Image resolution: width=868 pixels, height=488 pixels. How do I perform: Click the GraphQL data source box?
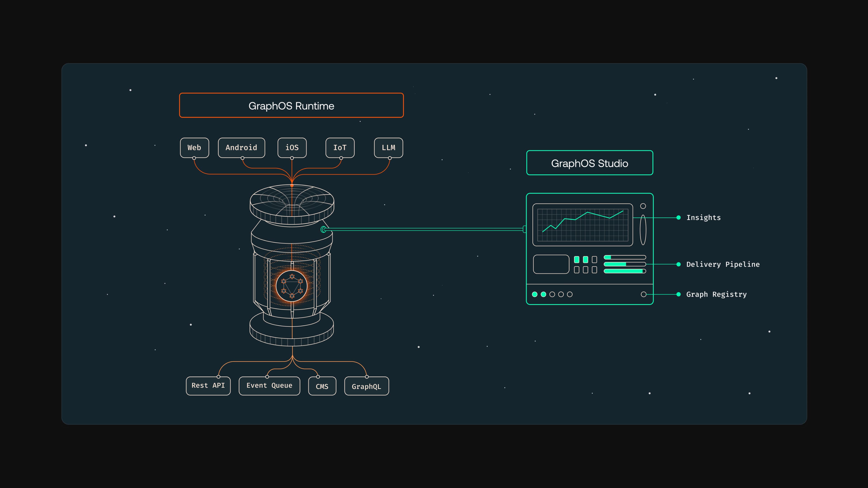click(x=366, y=386)
